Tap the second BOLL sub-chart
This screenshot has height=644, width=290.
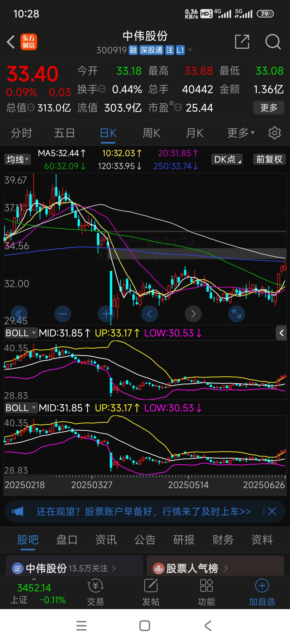145,445
